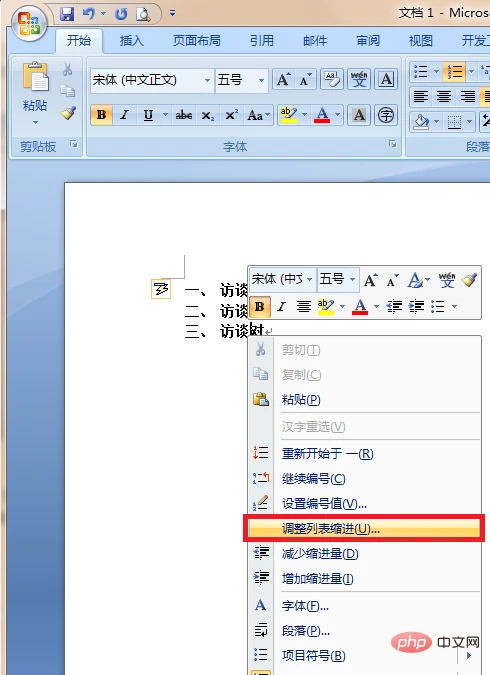490x675 pixels.
Task: Switch to the 插入 ribbon tab
Action: [131, 40]
